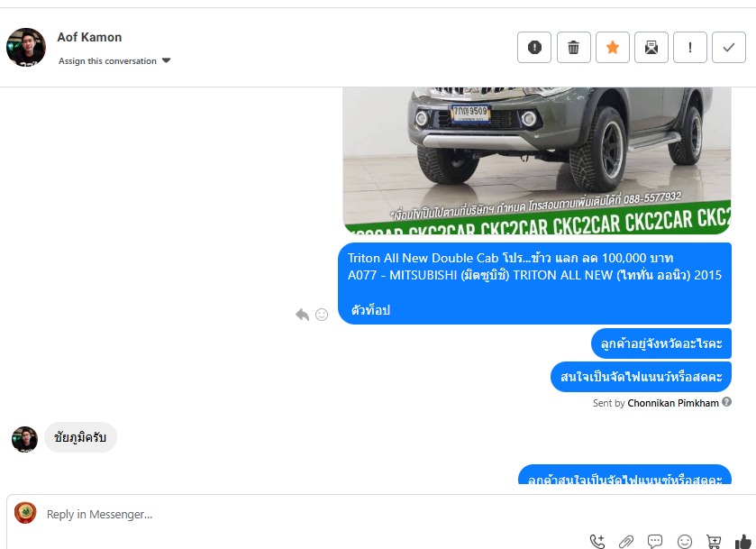The height and width of the screenshot is (549, 756).
Task: Select the Triton All New Double Cab message
Action: [534, 284]
